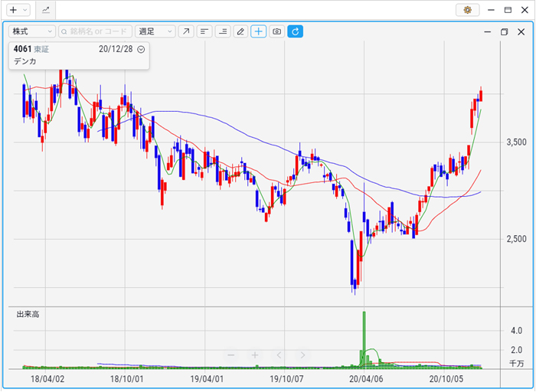Image resolution: width=536 pixels, height=392 pixels.
Task: Zoom in chart with plus overlay button
Action: tap(255, 355)
